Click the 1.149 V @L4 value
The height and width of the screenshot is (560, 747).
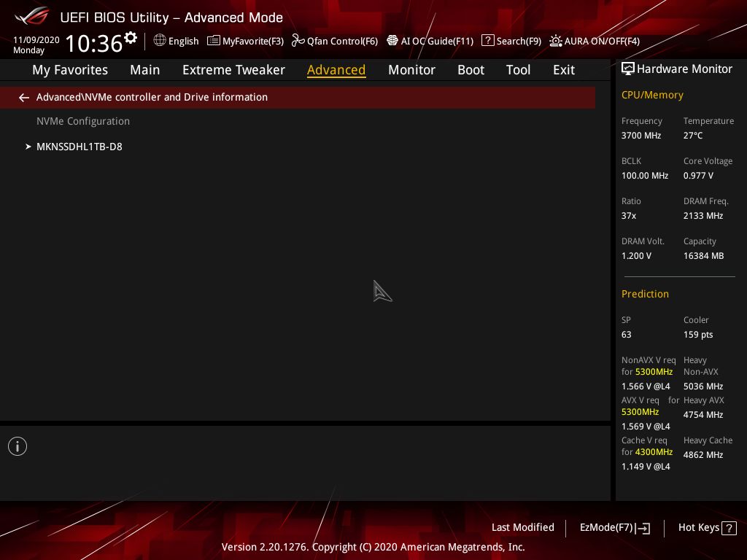(646, 466)
